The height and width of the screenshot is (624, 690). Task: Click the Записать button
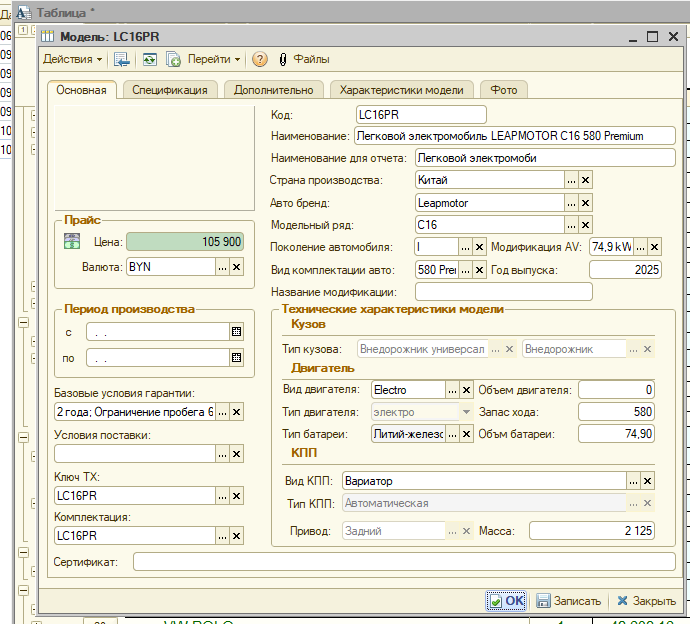point(569,601)
